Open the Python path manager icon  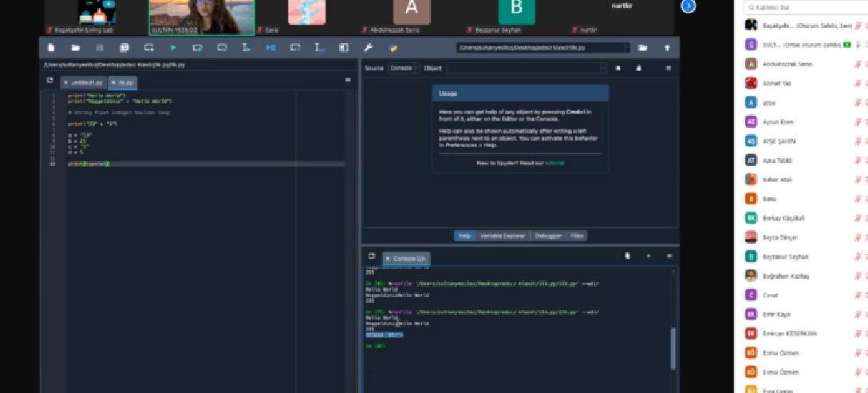point(393,48)
